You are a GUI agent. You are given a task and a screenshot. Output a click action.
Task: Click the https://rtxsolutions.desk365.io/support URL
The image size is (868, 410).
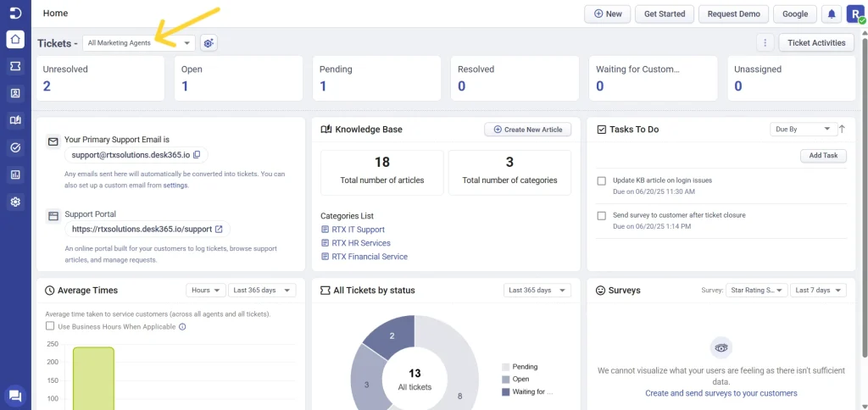(x=142, y=229)
